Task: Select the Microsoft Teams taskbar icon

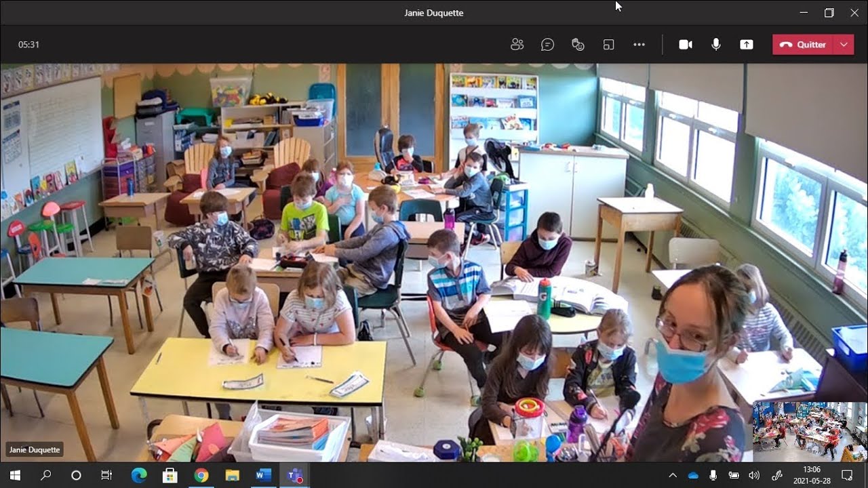Action: (x=295, y=475)
